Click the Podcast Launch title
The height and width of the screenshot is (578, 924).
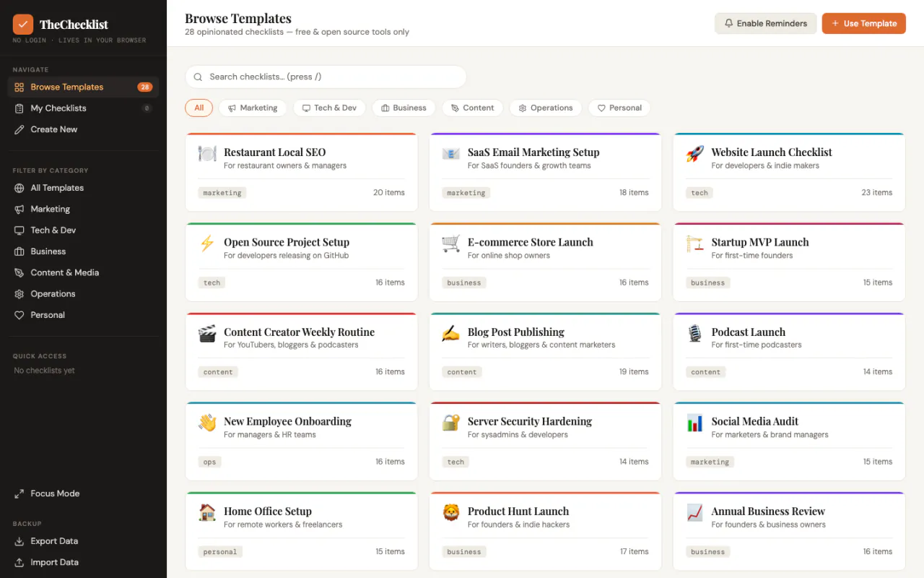point(749,332)
